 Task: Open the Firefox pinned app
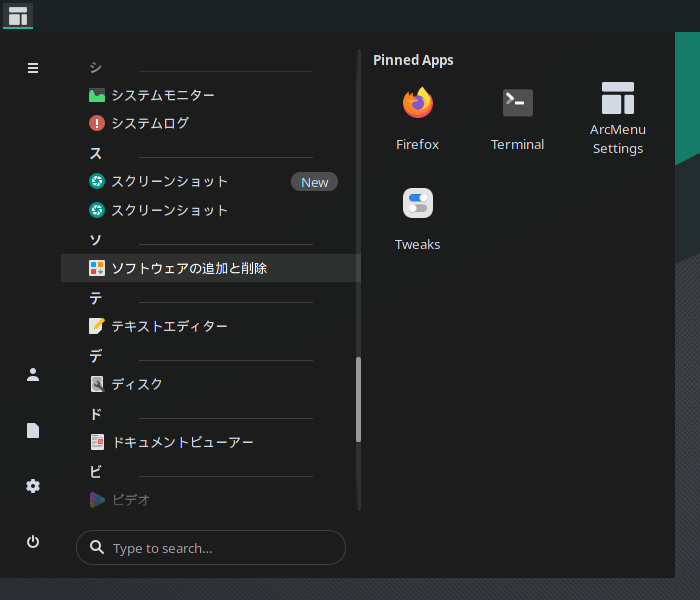tap(417, 118)
